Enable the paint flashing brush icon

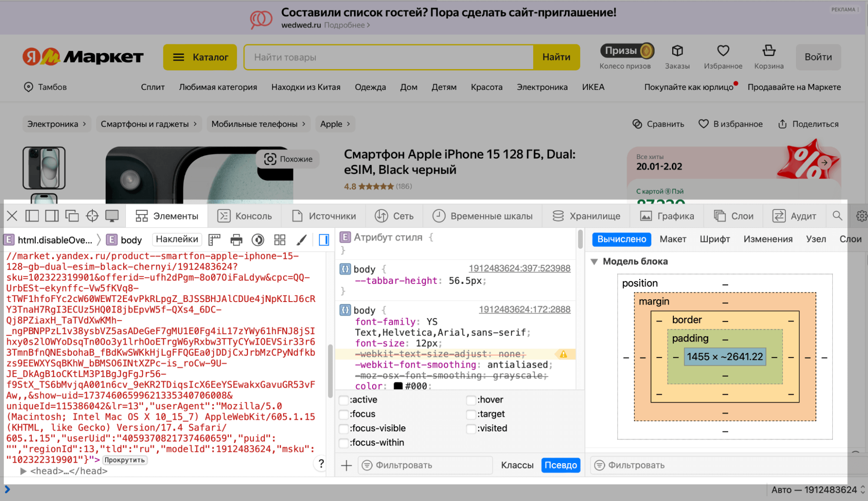coord(301,240)
